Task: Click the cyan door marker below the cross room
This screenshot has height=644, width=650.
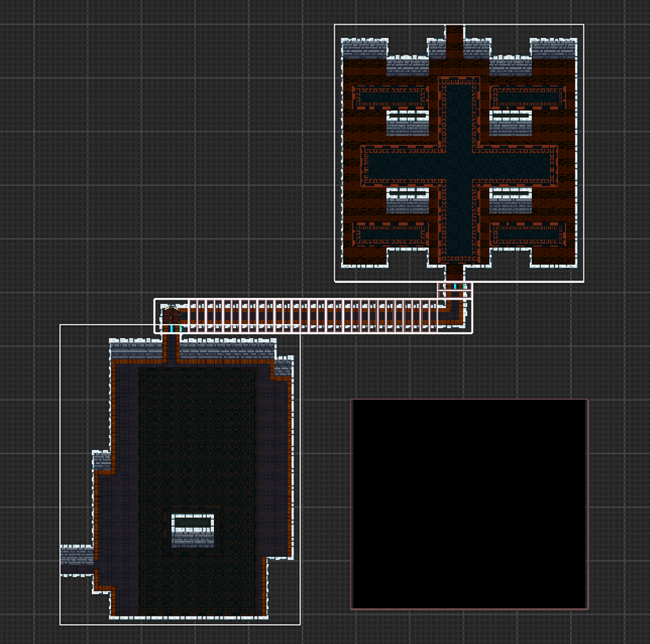Action: click(455, 287)
